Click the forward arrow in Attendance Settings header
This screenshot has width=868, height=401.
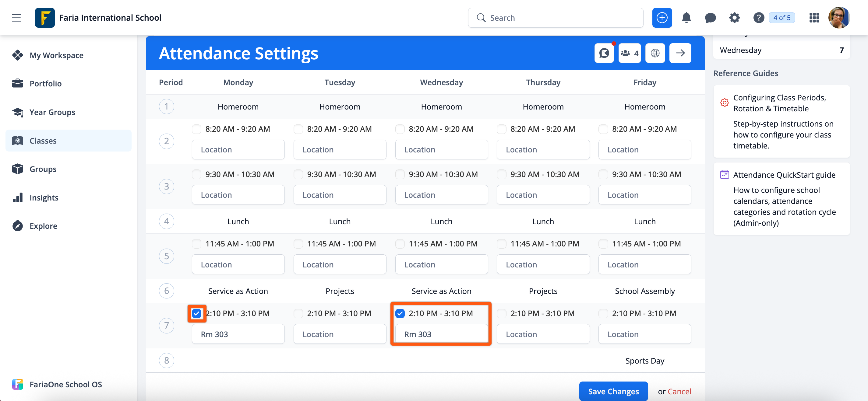click(x=680, y=53)
